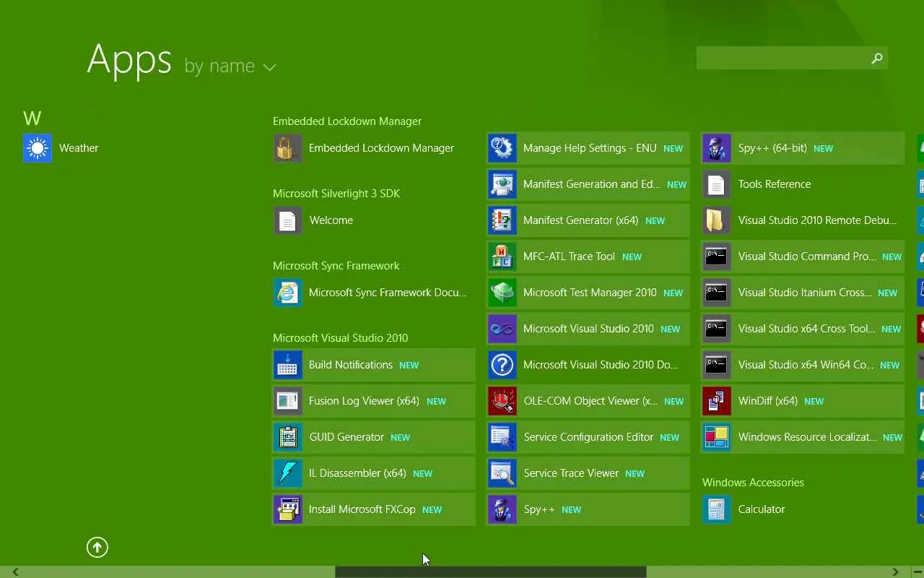This screenshot has height=578, width=924.
Task: Click the "Microsoft Silverlight 3 SDK" group header
Action: [336, 194]
